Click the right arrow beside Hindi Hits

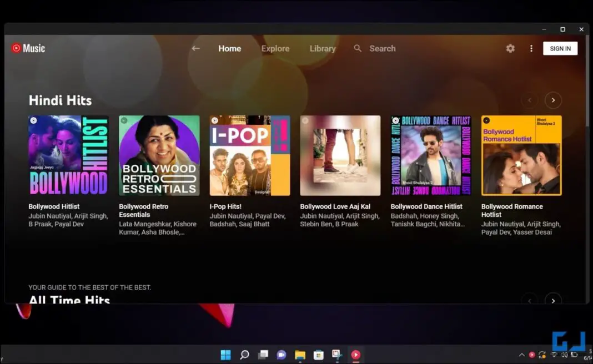(x=553, y=100)
